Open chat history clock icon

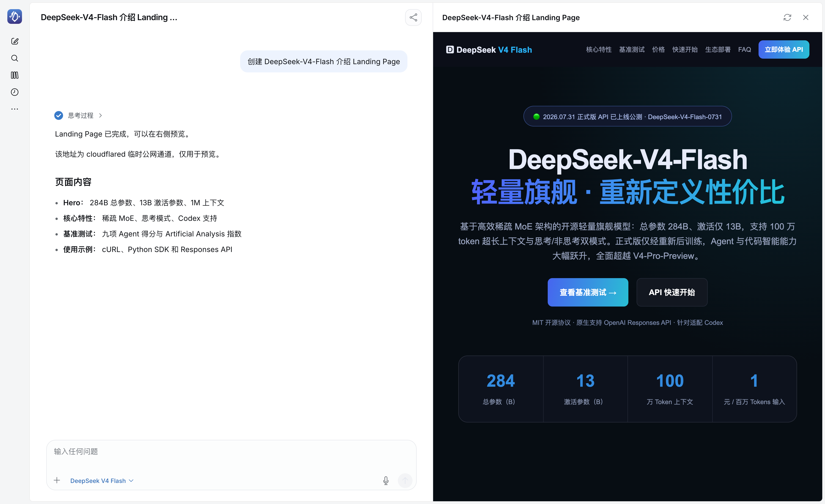(15, 92)
